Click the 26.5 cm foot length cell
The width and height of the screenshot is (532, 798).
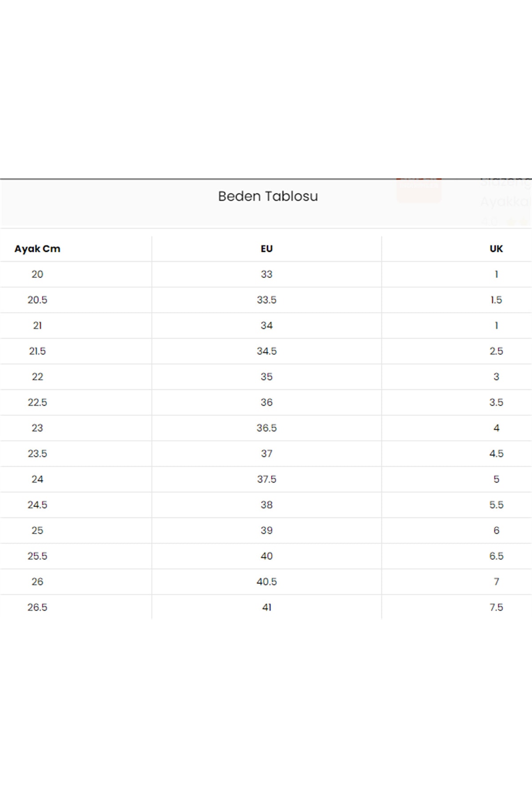tap(37, 607)
